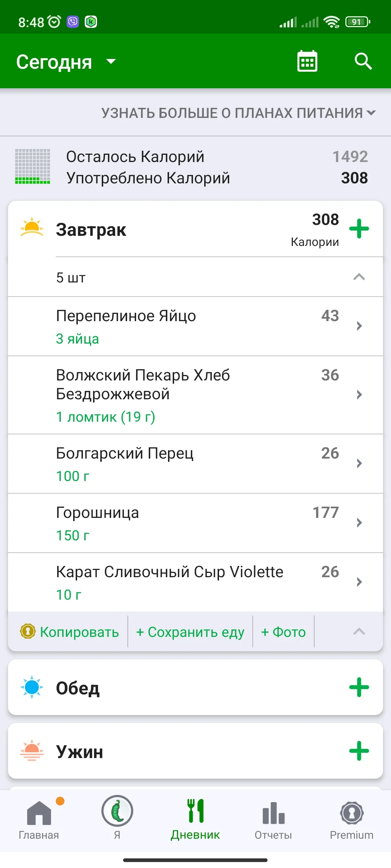This screenshot has width=391, height=868.
Task: Tap the Сохранить еду button
Action: click(190, 632)
